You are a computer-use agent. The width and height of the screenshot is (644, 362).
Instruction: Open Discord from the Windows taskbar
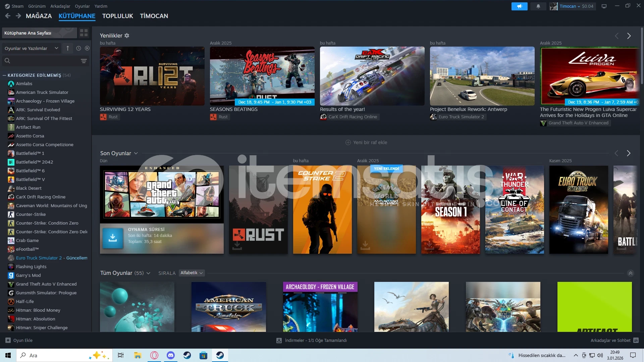tap(171, 355)
